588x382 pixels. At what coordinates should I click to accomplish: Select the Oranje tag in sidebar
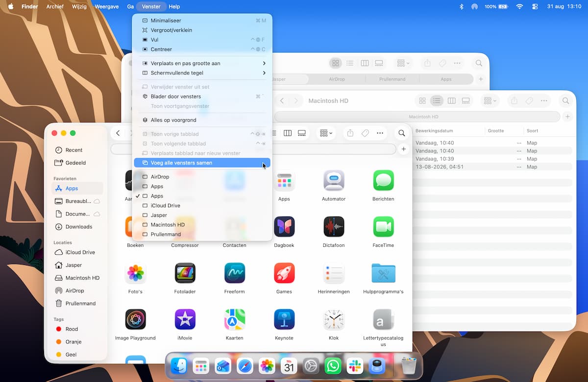(x=77, y=342)
